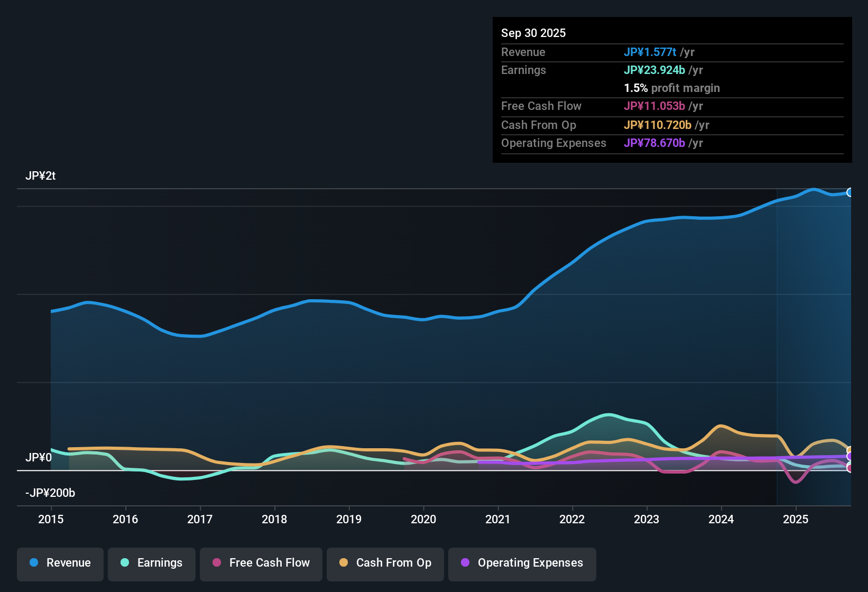868x592 pixels.
Task: Select 2020 on the timeline axis
Action: (423, 520)
